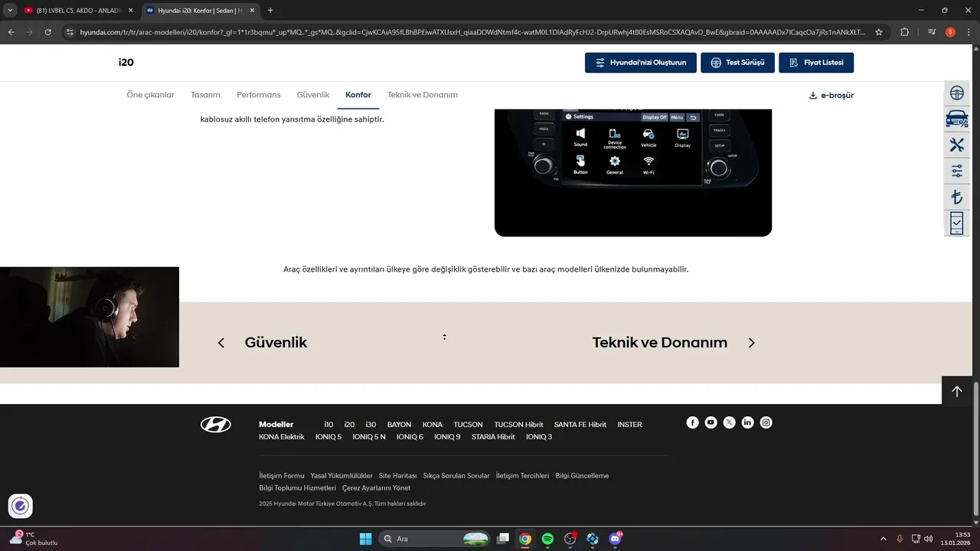The image size is (980, 551).
Task: Open Hyundai LinkedIn icon
Action: (x=747, y=422)
